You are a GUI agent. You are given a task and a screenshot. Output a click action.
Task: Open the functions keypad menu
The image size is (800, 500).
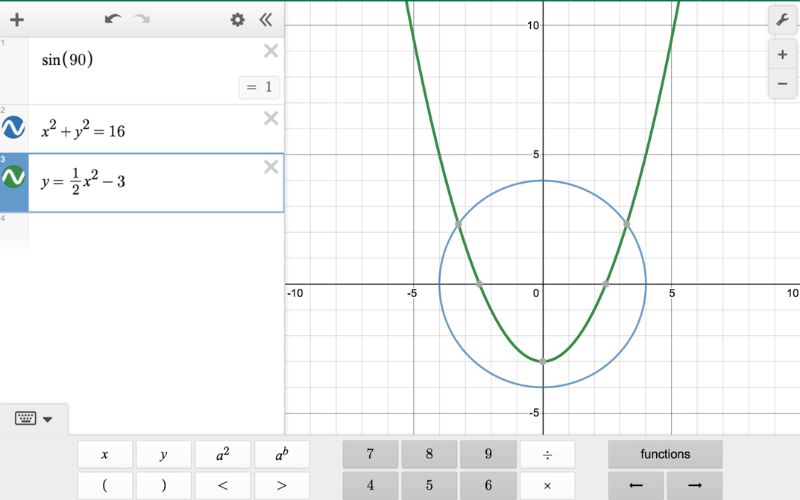click(665, 454)
